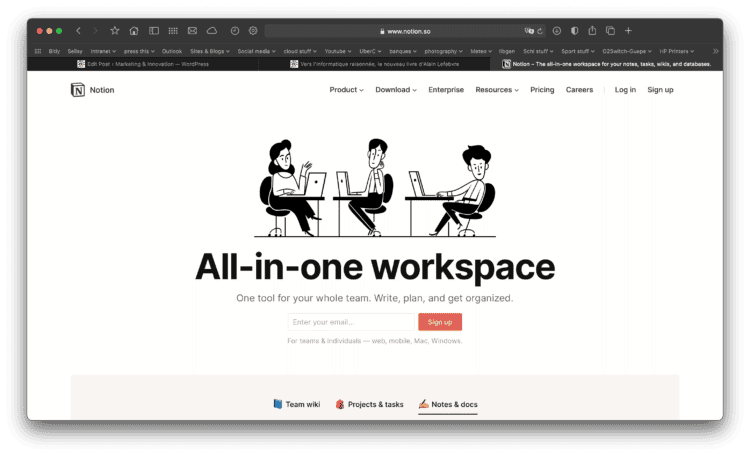750x456 pixels.
Task: Open the Careers link
Action: pyautogui.click(x=579, y=89)
